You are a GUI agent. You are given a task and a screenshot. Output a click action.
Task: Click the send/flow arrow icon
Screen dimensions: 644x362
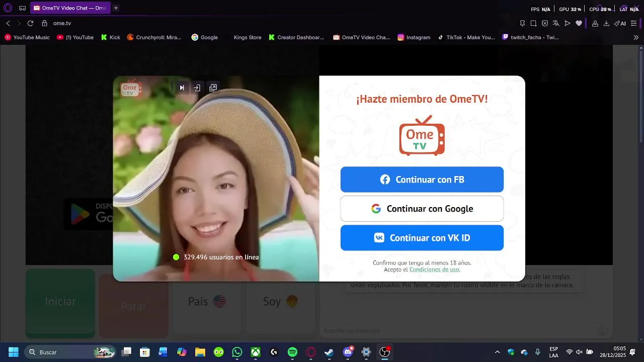click(x=568, y=23)
